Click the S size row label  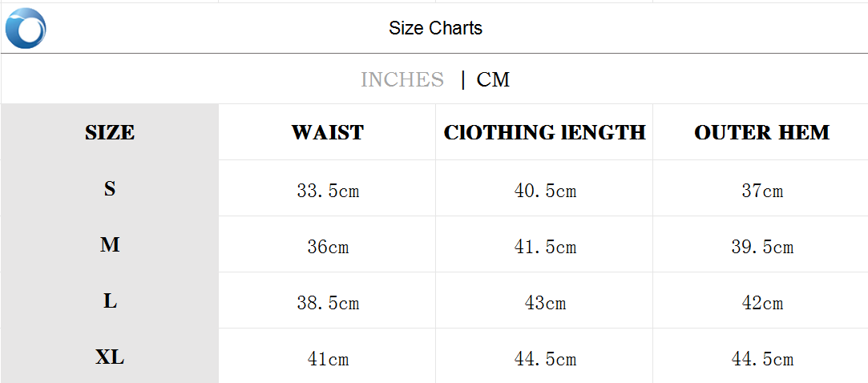tap(110, 189)
